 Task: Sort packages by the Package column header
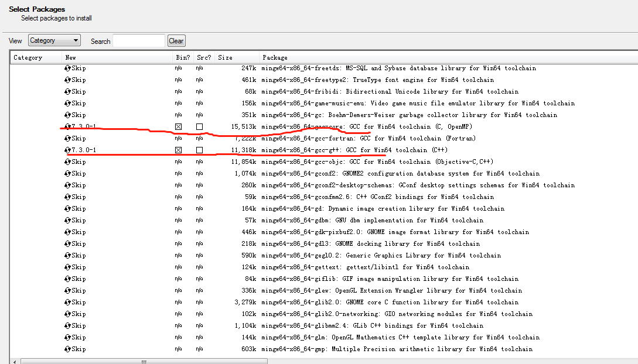tap(275, 57)
